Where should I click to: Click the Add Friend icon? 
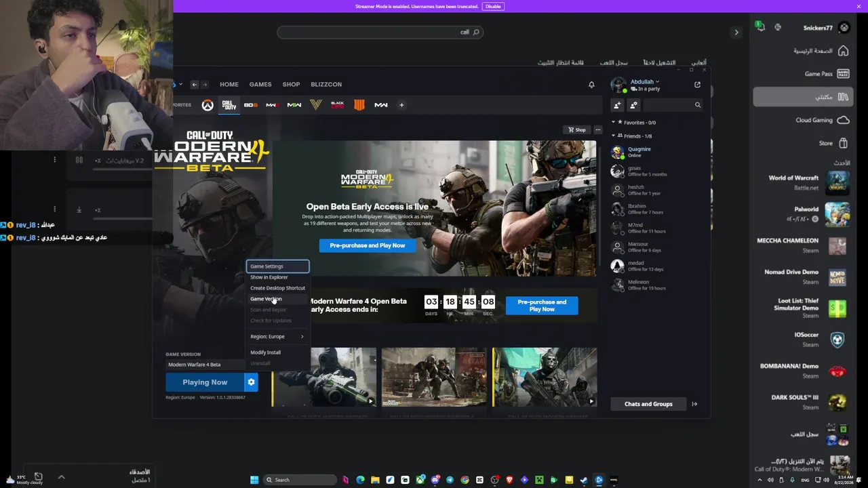click(x=617, y=105)
